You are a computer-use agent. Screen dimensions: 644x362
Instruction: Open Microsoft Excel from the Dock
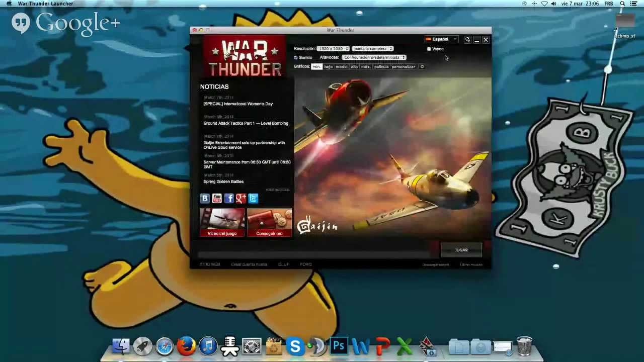click(405, 346)
